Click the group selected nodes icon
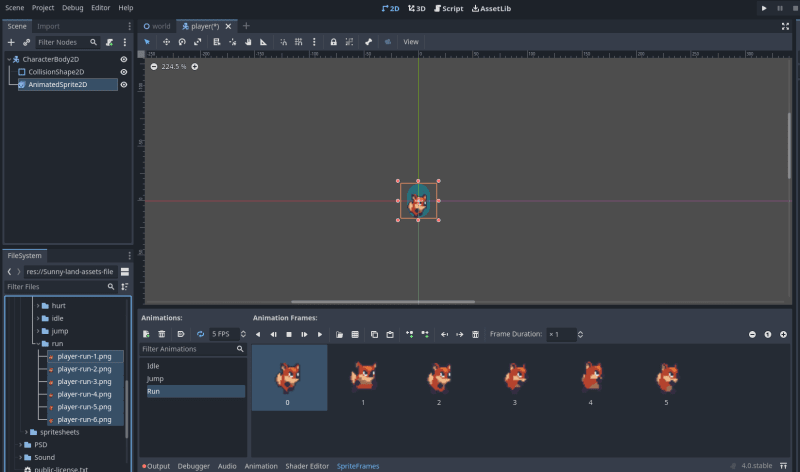 (x=349, y=42)
